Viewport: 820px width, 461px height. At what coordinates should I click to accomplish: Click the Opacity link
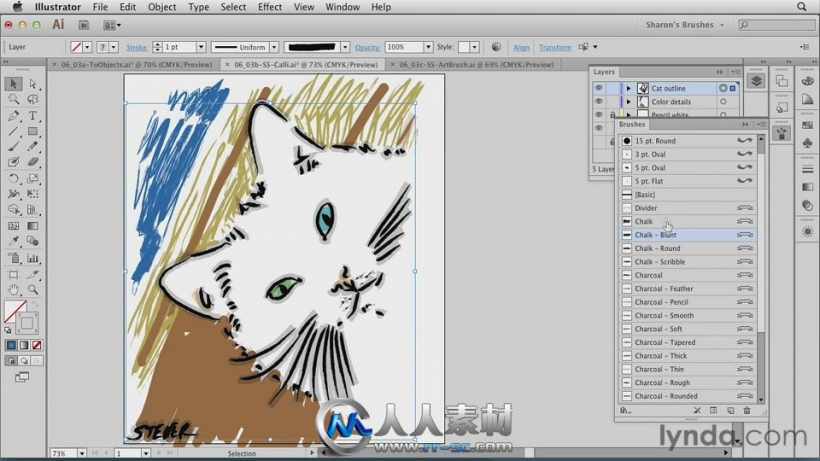367,47
